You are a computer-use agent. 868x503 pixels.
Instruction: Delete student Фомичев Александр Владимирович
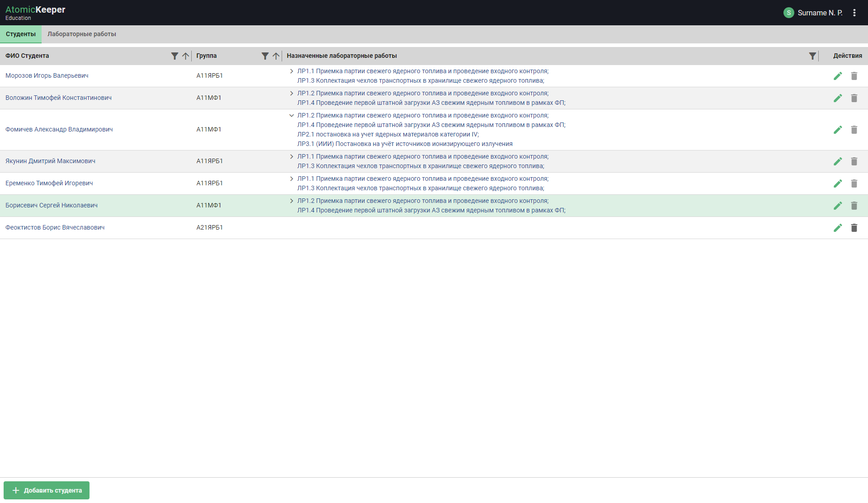click(x=854, y=130)
